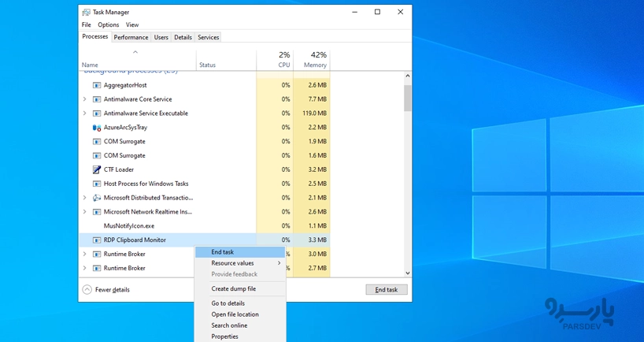Click the 1.1 MB memory cell
Image resolution: width=644 pixels, height=342 pixels.
(x=312, y=225)
